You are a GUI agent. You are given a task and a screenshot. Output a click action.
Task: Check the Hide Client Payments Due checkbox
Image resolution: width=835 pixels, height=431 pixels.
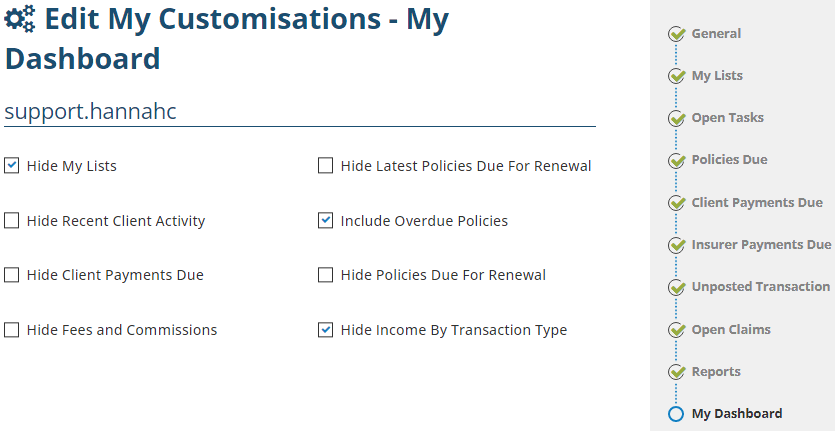click(12, 275)
